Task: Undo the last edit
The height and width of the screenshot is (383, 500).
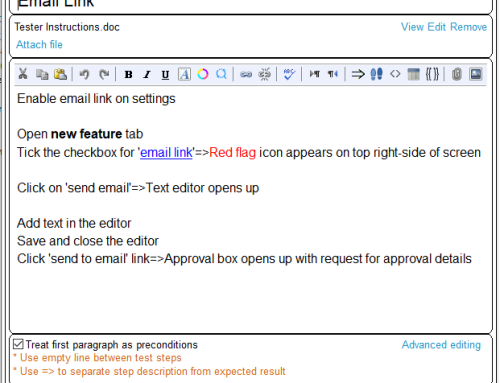Action: click(x=84, y=74)
